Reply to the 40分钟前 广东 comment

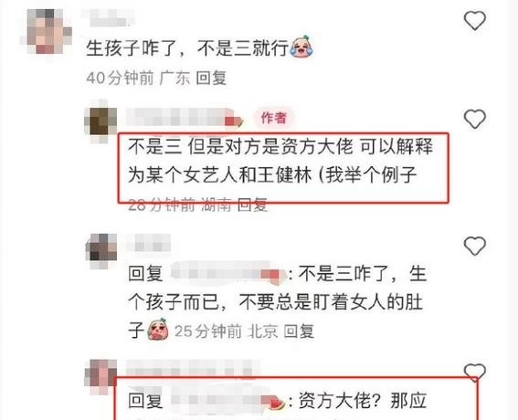211,79
